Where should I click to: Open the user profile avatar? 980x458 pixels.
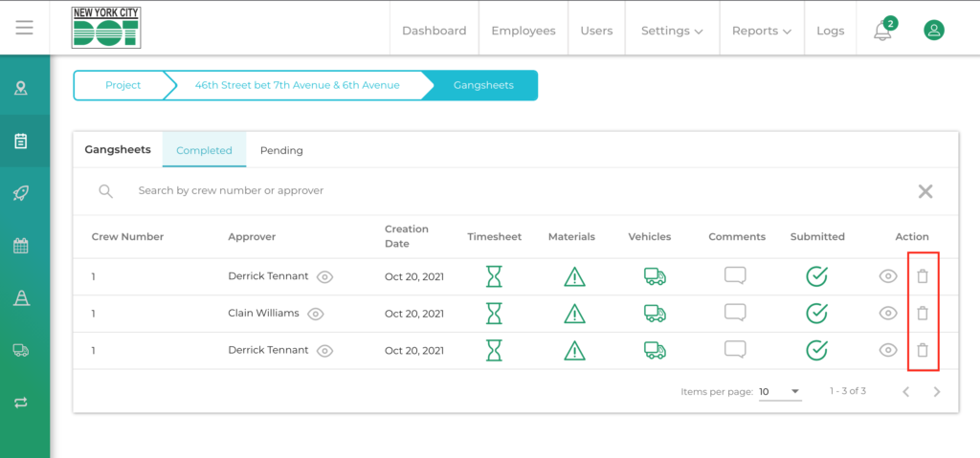click(933, 31)
